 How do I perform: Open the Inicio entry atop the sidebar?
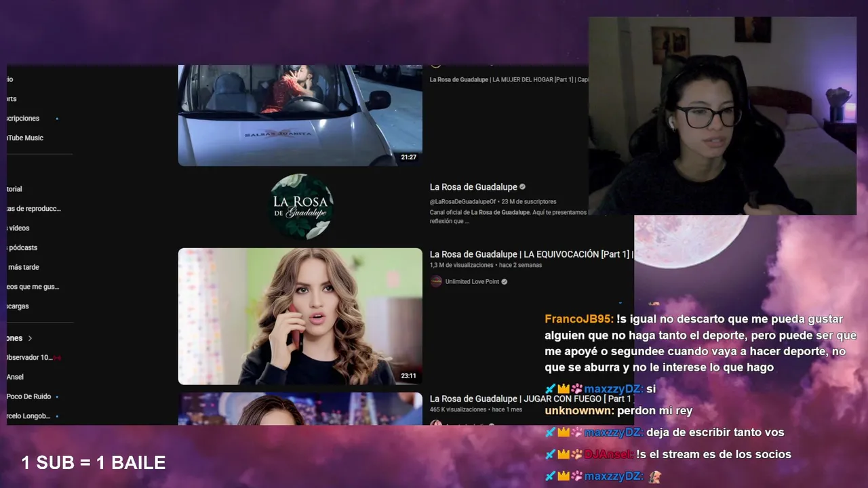[x=10, y=79]
